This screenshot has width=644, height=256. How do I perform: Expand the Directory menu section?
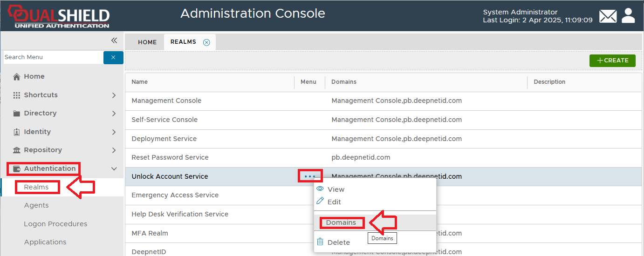coord(40,113)
